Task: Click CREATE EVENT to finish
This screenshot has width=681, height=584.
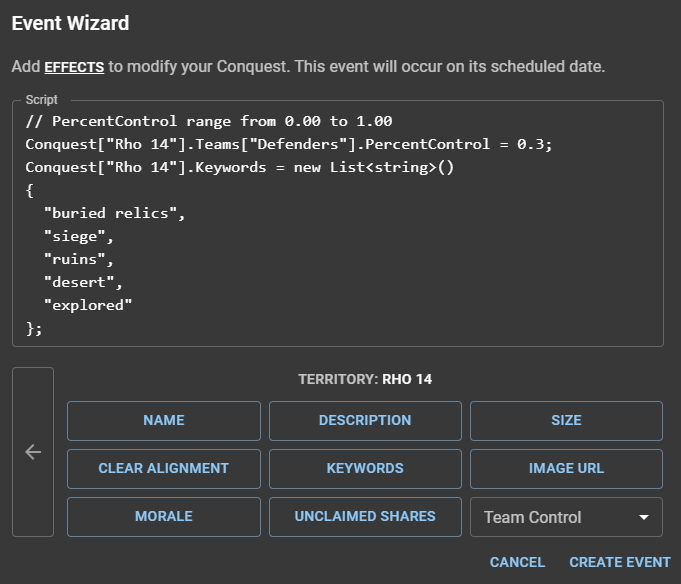Action: 619,562
